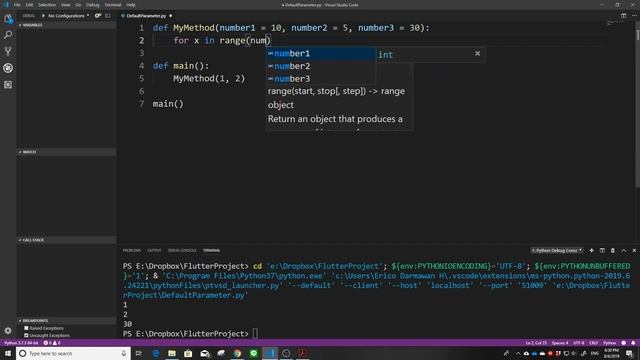Open launch.json with the debug gear icon

[x=98, y=16]
